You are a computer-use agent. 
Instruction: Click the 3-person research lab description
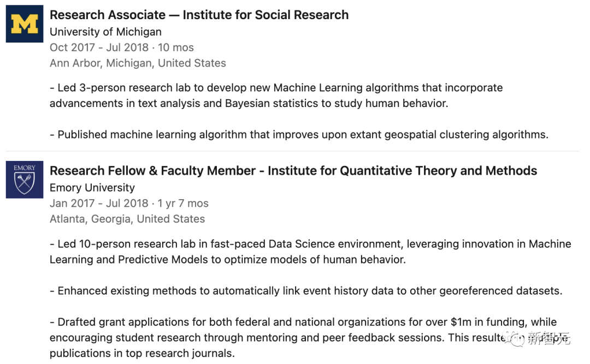point(276,88)
